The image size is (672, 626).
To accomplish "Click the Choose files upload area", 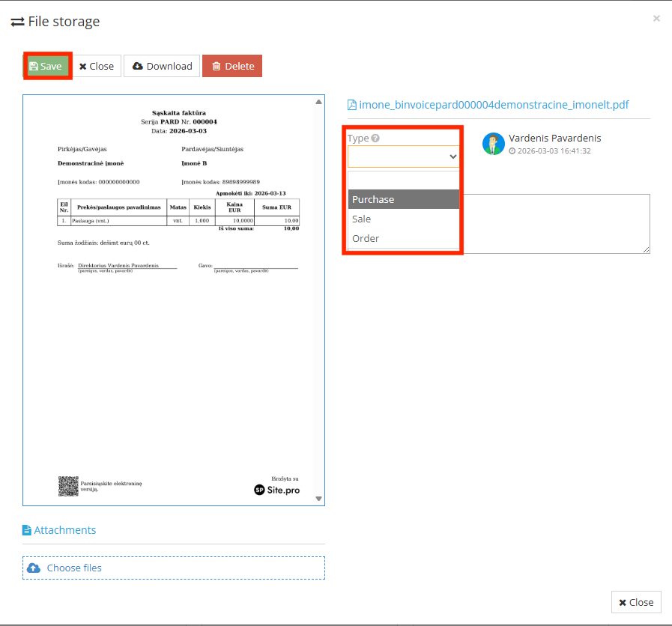I will 173,568.
